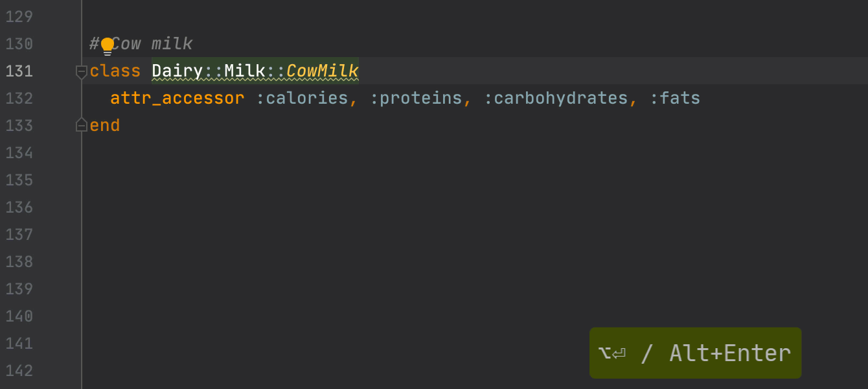Click the Milk namespace in class declaration

[x=244, y=71]
